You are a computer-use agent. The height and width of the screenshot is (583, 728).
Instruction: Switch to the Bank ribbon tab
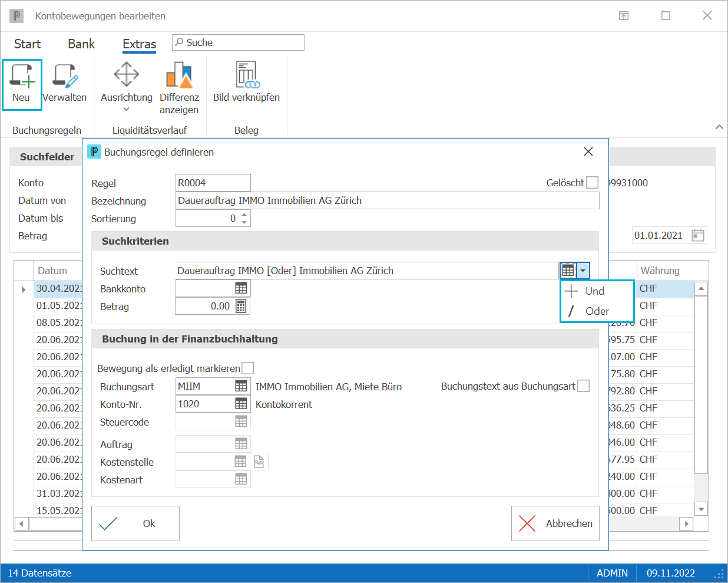coord(81,44)
